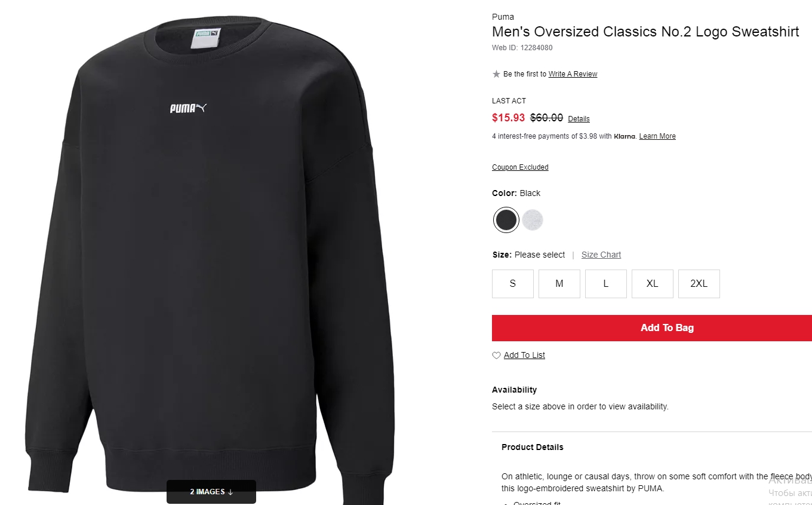
Task: Click the Puma logo on the sweatshirt
Action: (188, 108)
